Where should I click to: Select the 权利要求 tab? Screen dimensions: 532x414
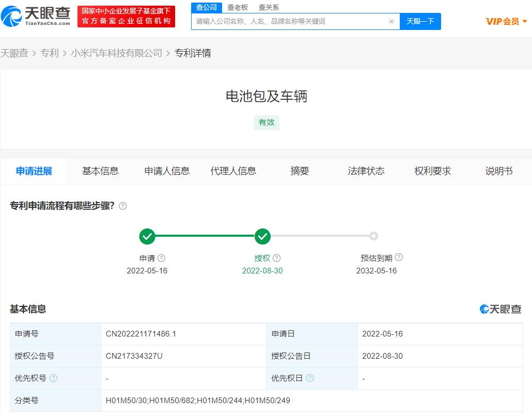433,171
